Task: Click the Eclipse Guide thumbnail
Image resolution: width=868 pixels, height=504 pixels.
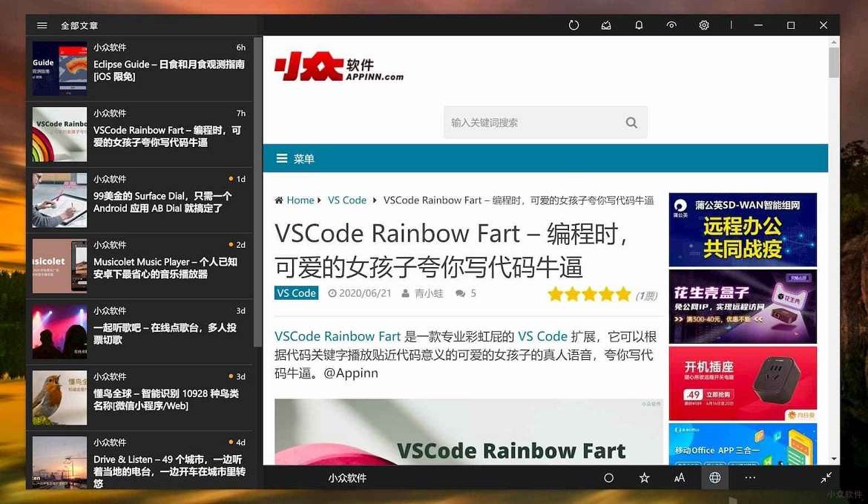Action: click(x=60, y=69)
